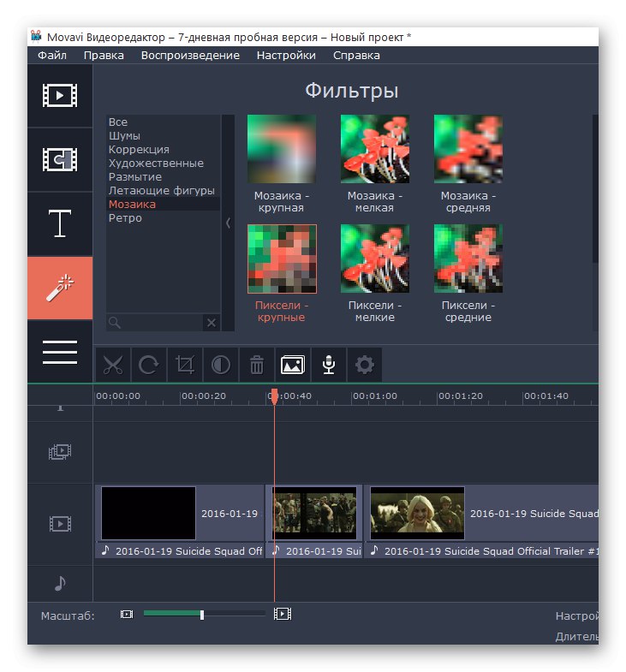
Task: Select the Filters magic wand tab
Action: click(x=60, y=288)
